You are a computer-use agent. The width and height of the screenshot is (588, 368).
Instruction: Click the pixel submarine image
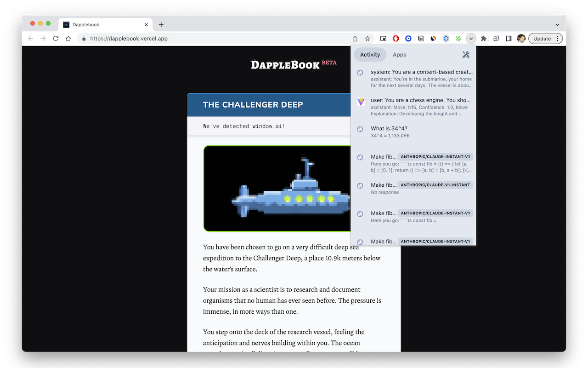(277, 189)
